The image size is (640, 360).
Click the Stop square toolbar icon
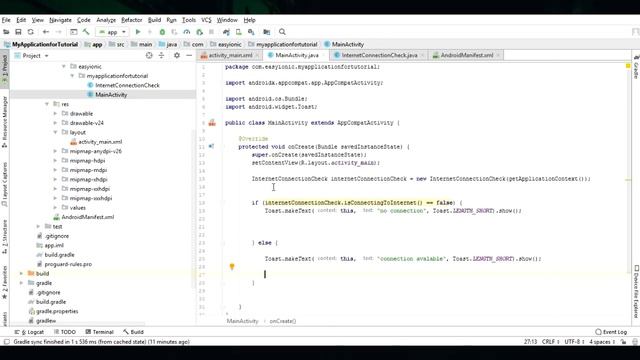[211, 32]
